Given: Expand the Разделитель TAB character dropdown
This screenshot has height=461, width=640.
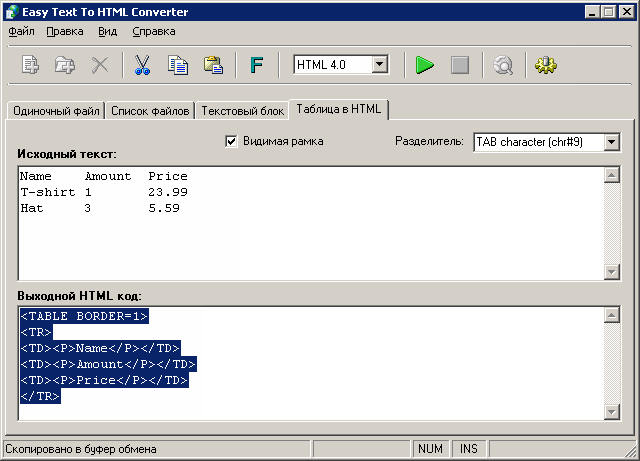Looking at the screenshot, I should pos(611,142).
